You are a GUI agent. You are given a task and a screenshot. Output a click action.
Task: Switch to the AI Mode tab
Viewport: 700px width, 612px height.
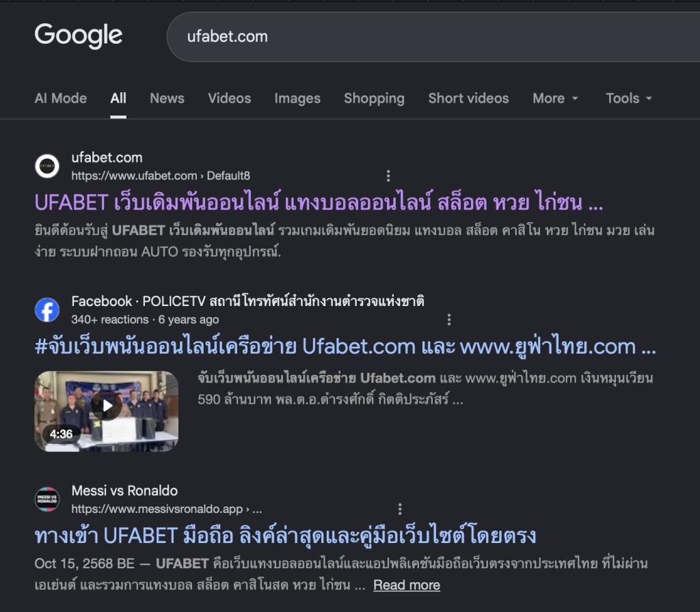pyautogui.click(x=61, y=98)
